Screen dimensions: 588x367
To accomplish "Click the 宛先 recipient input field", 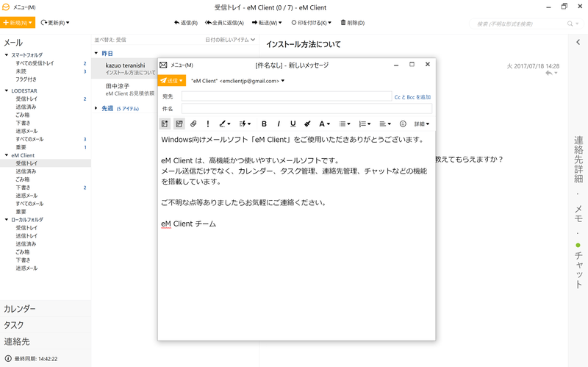I will [x=287, y=96].
